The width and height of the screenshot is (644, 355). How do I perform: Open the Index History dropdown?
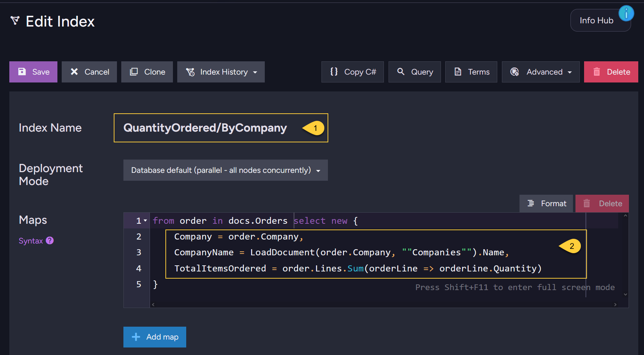[221, 72]
